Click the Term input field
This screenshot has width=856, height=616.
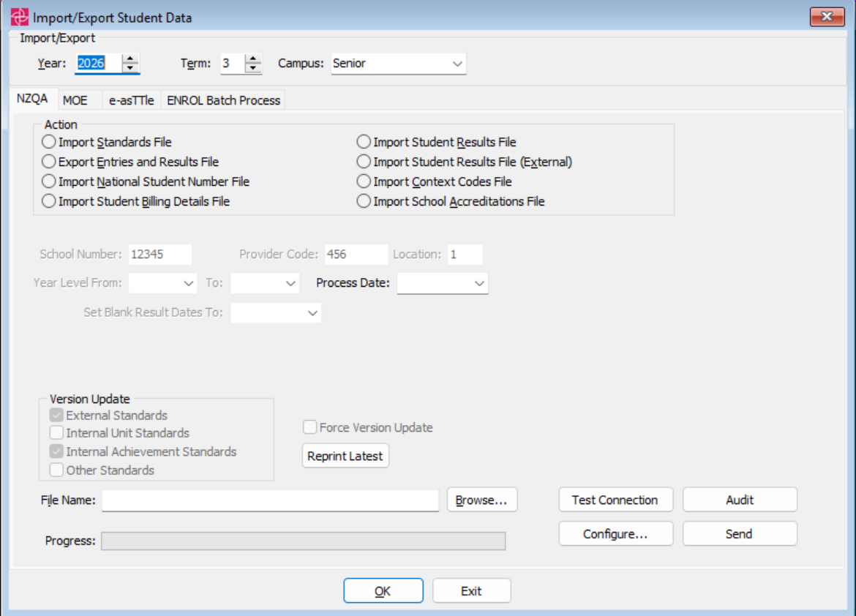coord(233,64)
